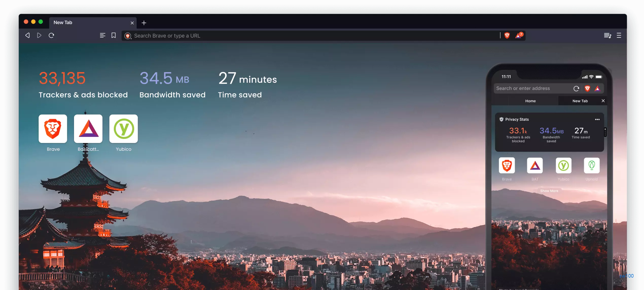The image size is (644, 290).
Task: Click the back navigation arrow
Action: point(27,35)
